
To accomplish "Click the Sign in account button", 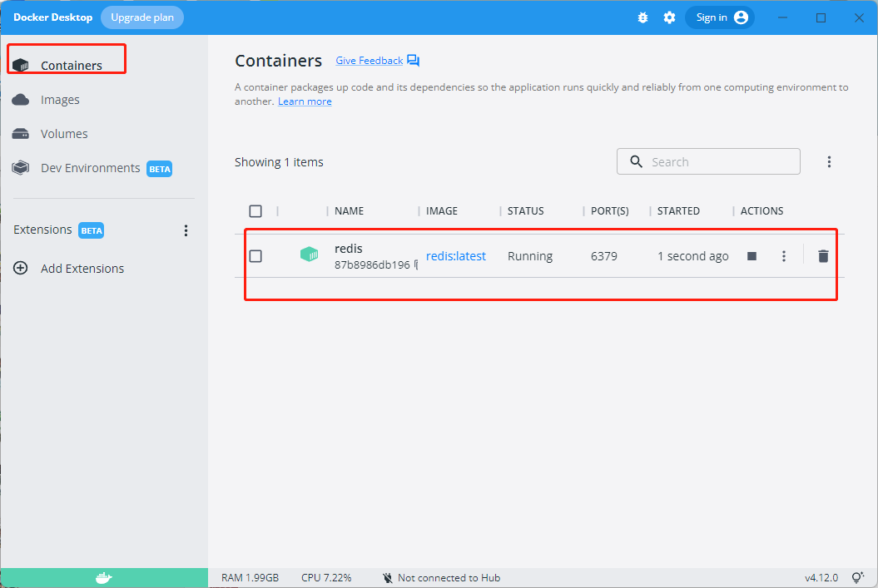I will [x=720, y=17].
